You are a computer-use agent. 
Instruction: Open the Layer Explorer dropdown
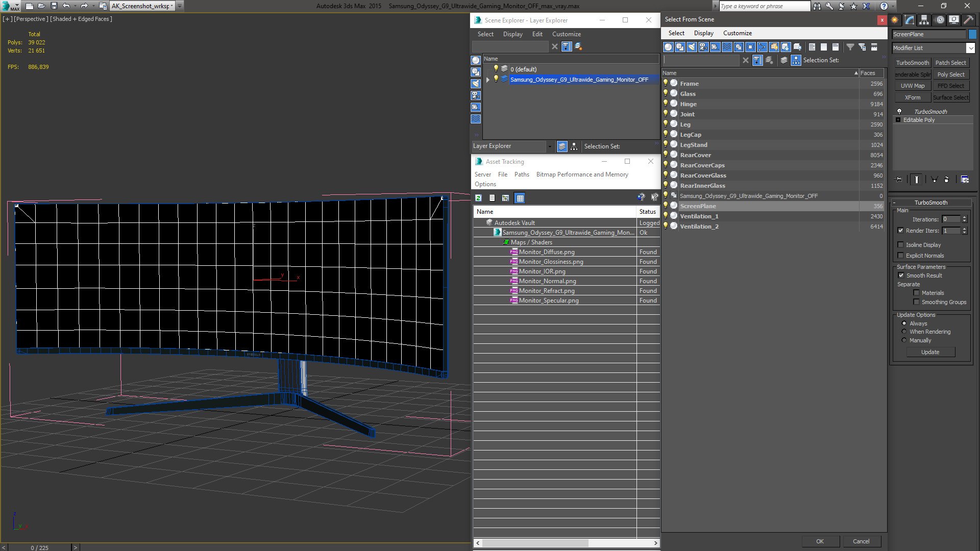tap(550, 146)
